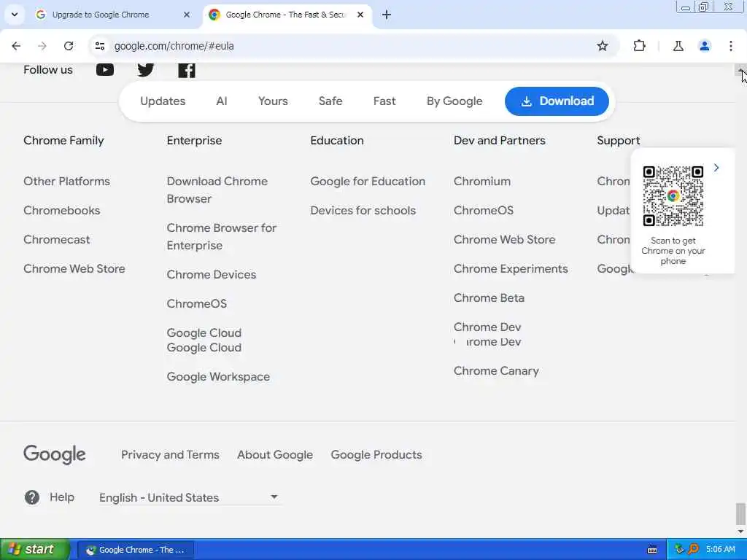Open the Chromium link
The image size is (747, 560).
[x=482, y=182]
